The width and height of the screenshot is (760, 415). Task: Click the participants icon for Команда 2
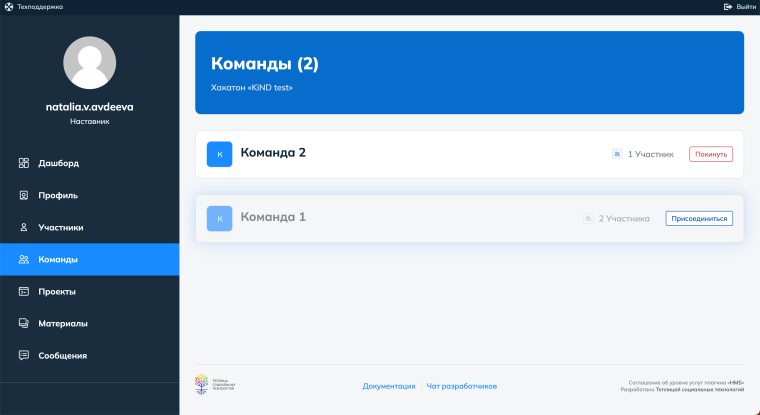tap(617, 154)
